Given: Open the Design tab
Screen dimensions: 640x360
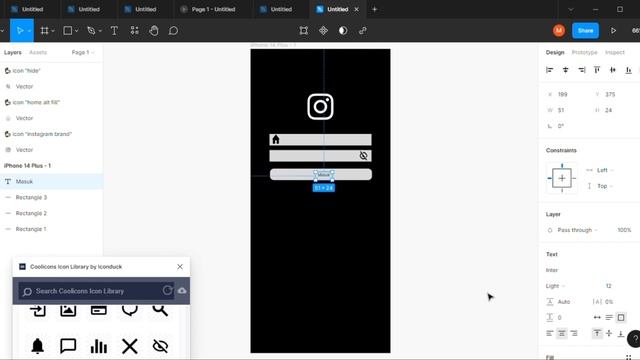Looking at the screenshot, I should pyautogui.click(x=555, y=53).
